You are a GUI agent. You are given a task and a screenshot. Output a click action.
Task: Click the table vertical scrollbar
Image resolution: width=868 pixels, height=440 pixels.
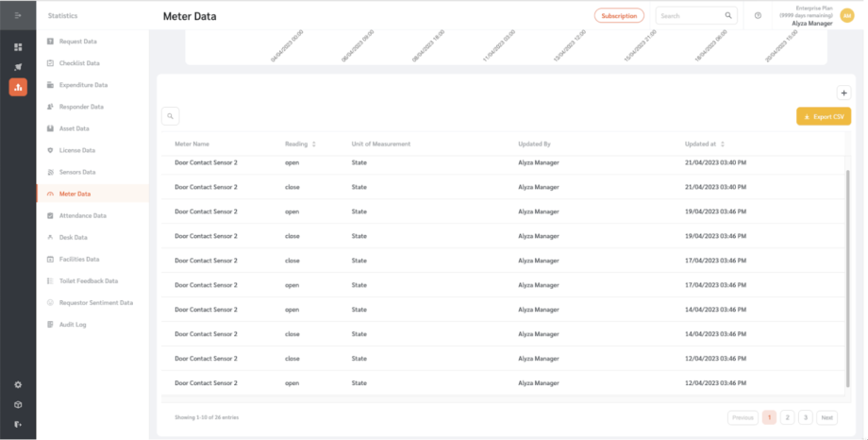coord(847,279)
